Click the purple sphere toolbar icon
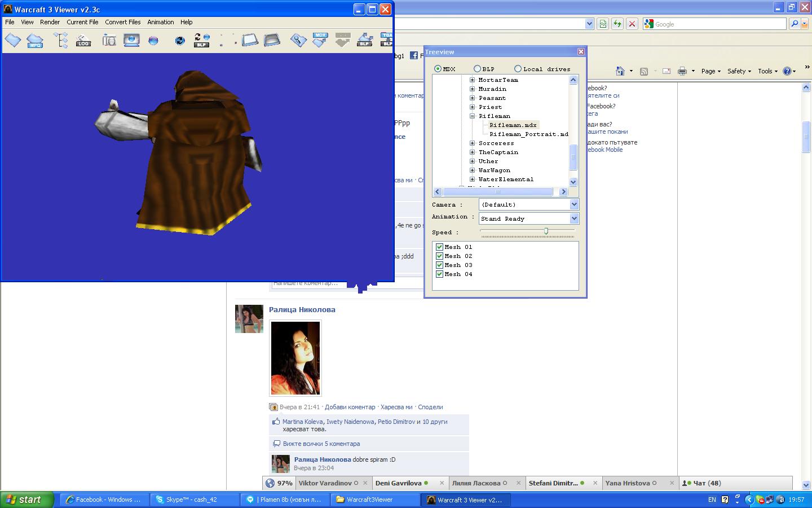The image size is (812, 508). (153, 41)
